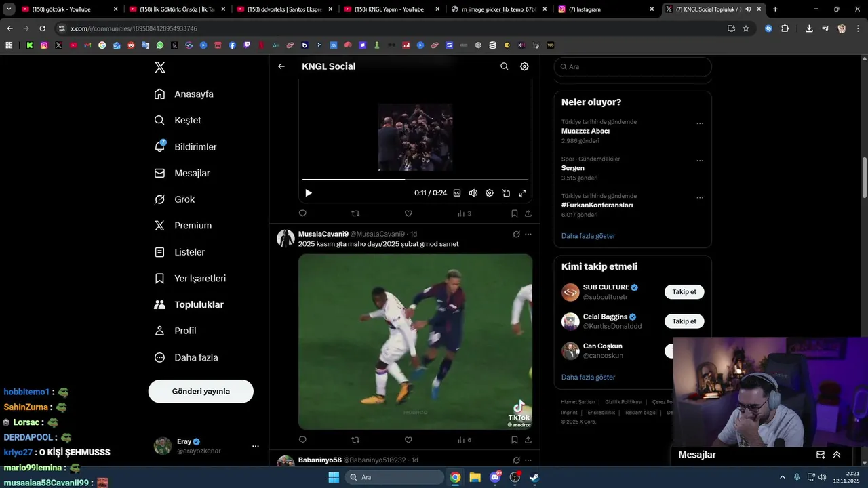Go back from KNGL Social community

click(x=281, y=66)
